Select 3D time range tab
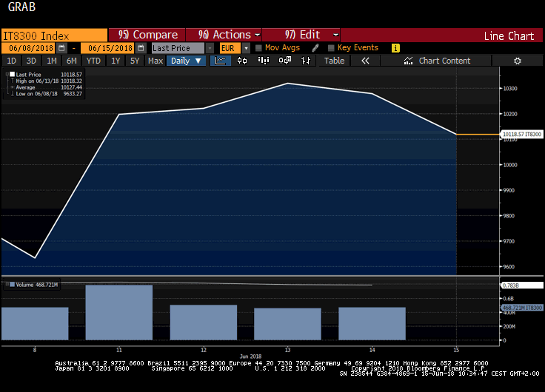545x392 pixels. pyautogui.click(x=31, y=61)
